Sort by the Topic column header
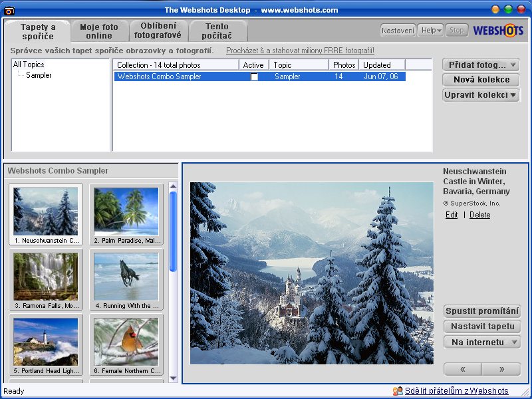This screenshot has height=399, width=532. click(x=299, y=65)
